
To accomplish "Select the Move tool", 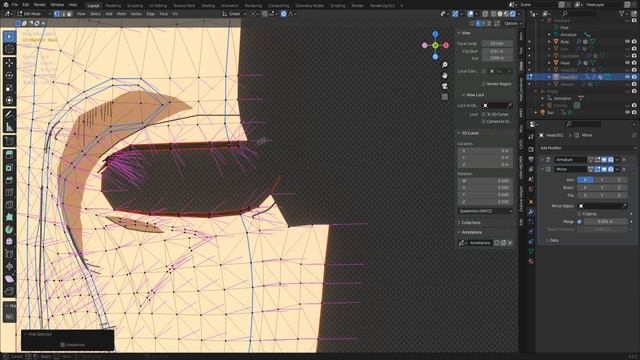I will coord(9,63).
